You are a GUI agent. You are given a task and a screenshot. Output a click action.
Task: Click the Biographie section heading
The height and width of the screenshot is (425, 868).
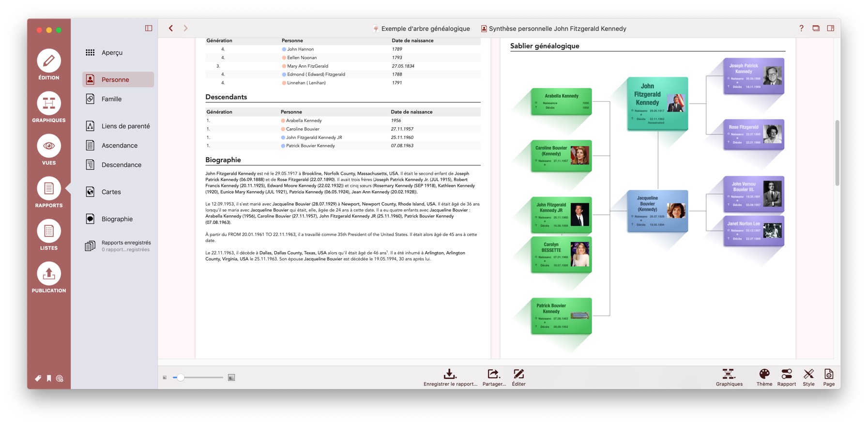click(x=223, y=160)
